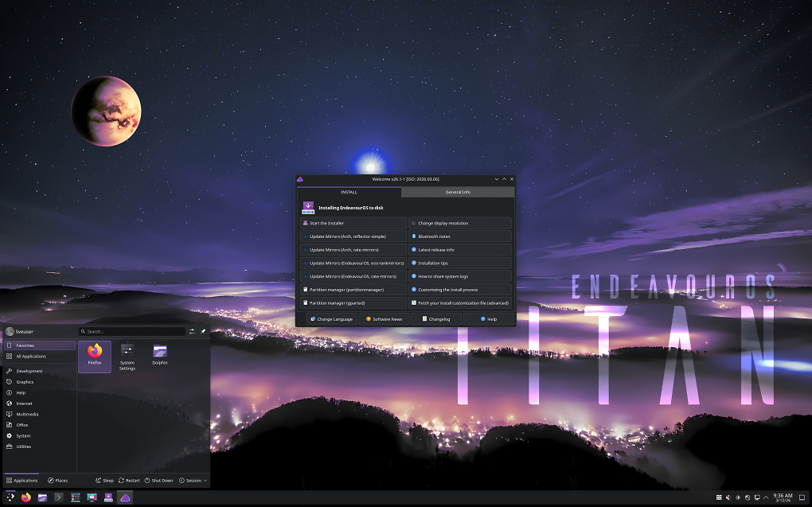Screen dimensions: 812x507
Task: Click the Change Language button
Action: click(x=331, y=319)
